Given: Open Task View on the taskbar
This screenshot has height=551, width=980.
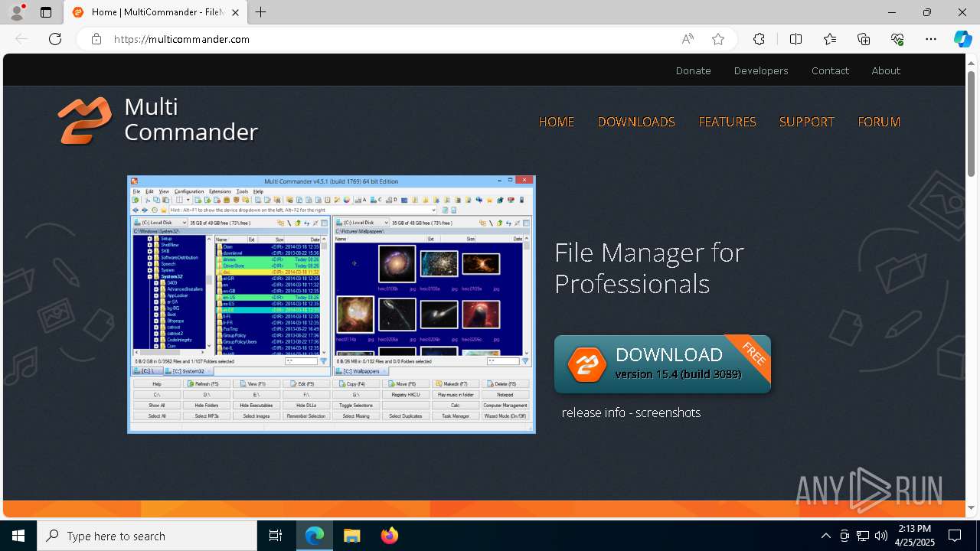Looking at the screenshot, I should pyautogui.click(x=276, y=536).
